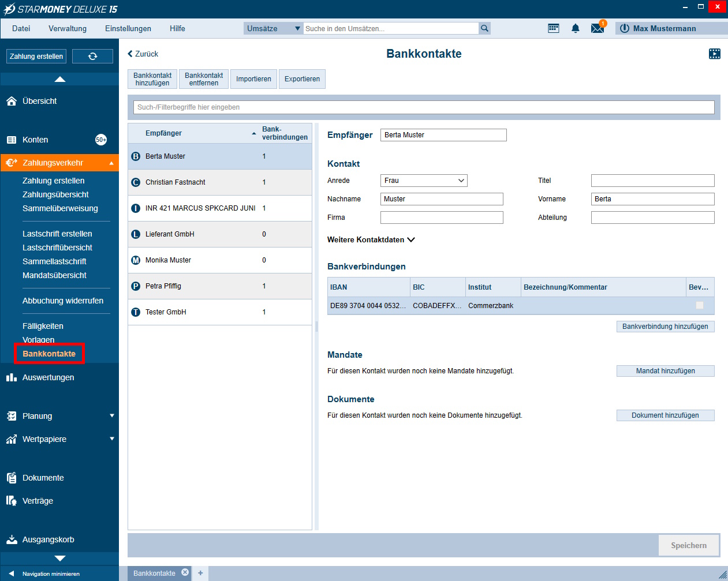Click the letter B icon for Berta Muster
728x581 pixels.
(136, 156)
